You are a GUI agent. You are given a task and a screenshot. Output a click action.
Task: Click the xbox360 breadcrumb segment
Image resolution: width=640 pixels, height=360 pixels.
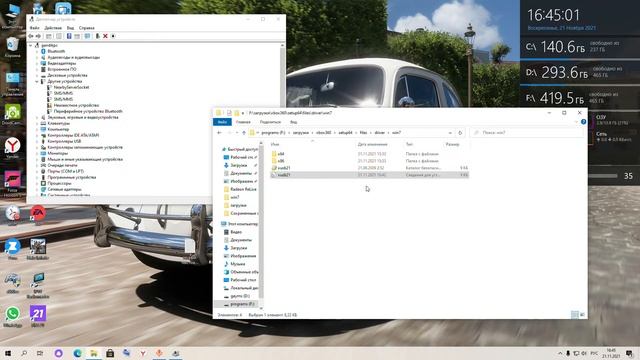tap(324, 133)
